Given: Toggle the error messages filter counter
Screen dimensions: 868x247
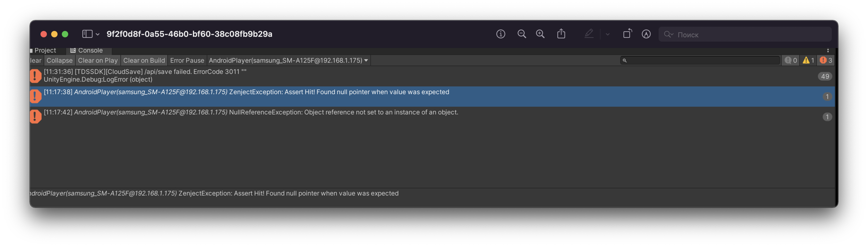Looking at the screenshot, I should tap(826, 61).
